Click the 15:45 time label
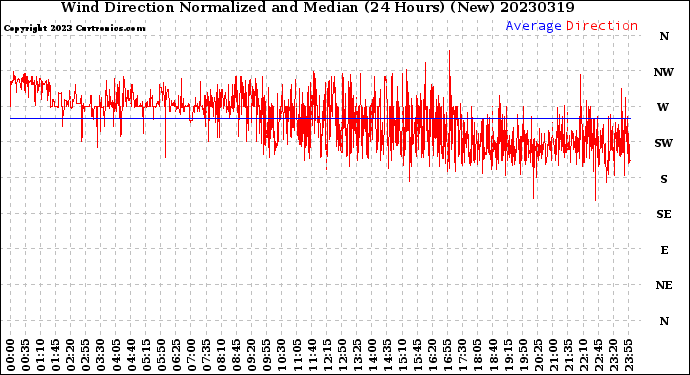Image resolution: width=690 pixels, height=375 pixels. click(418, 355)
